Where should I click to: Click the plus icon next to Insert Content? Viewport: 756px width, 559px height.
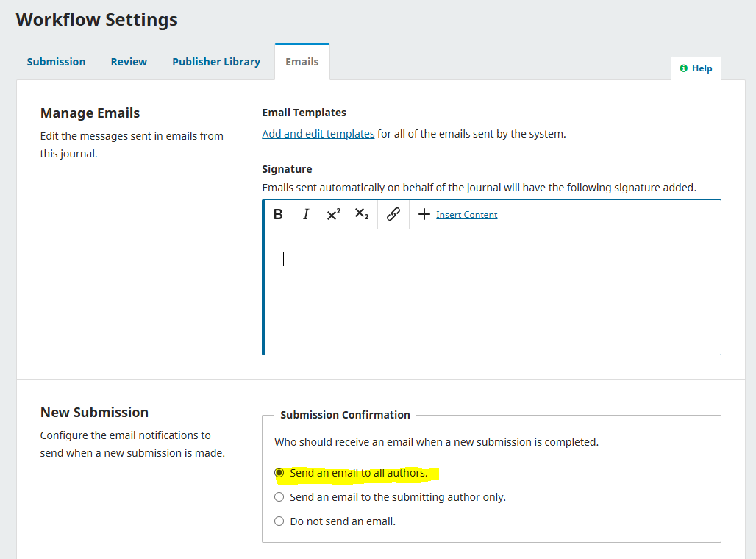(424, 214)
